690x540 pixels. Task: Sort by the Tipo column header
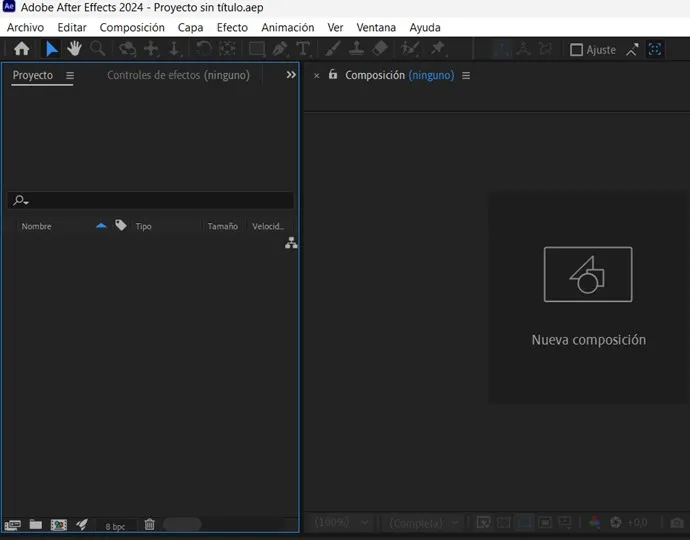143,226
